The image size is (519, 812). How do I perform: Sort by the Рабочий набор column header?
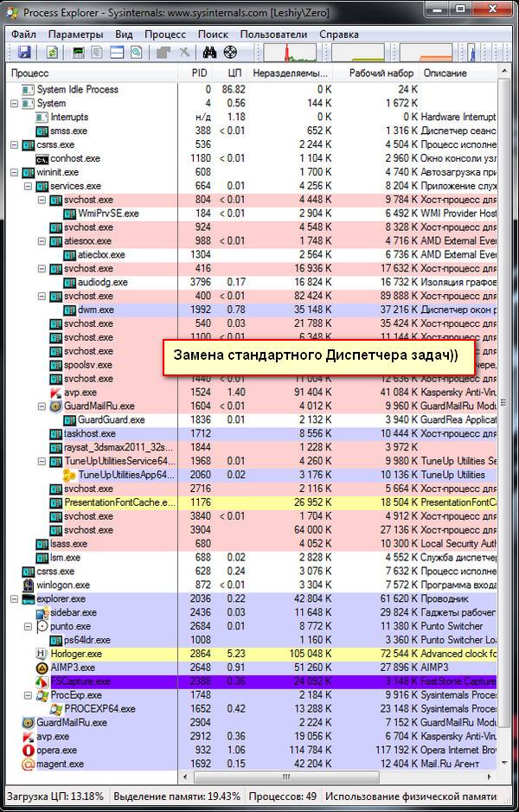[381, 74]
